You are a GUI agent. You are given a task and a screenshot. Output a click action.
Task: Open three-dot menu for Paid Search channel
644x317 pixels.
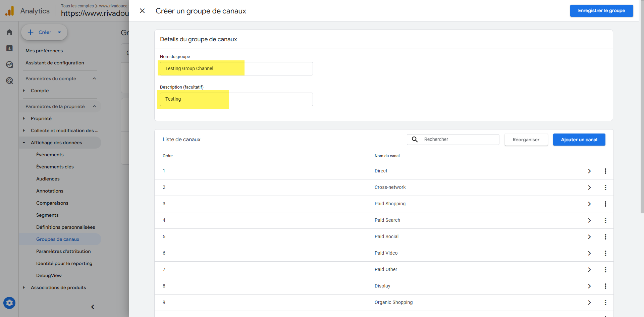605,220
